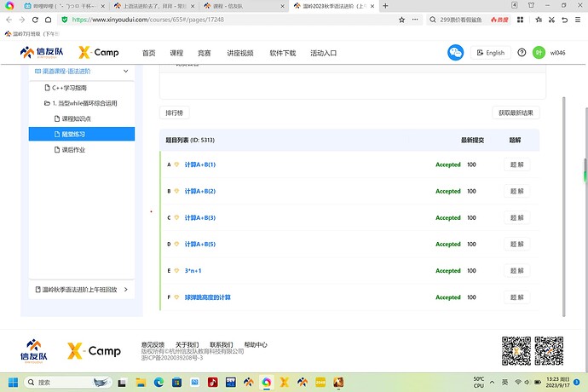Screen dimensions: 588x392
Task: Open problem C 计算A+B(3)
Action: 200,217
